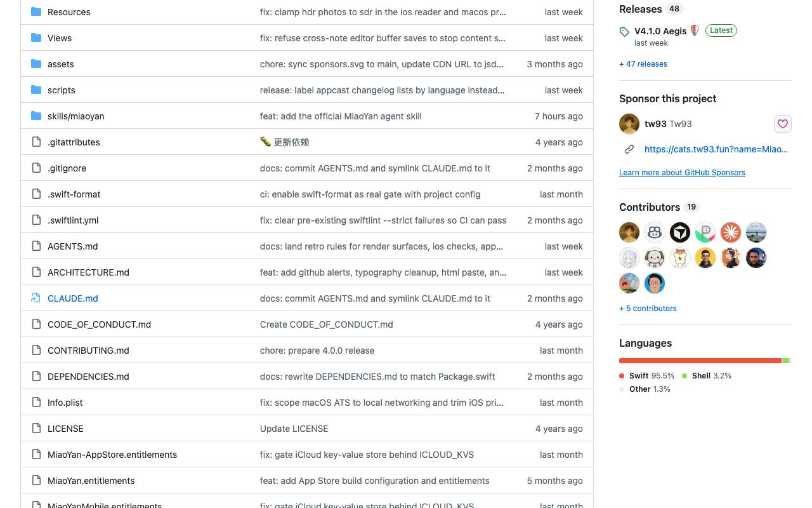This screenshot has width=812, height=508.
Task: Open the scripts folder
Action: tap(62, 90)
